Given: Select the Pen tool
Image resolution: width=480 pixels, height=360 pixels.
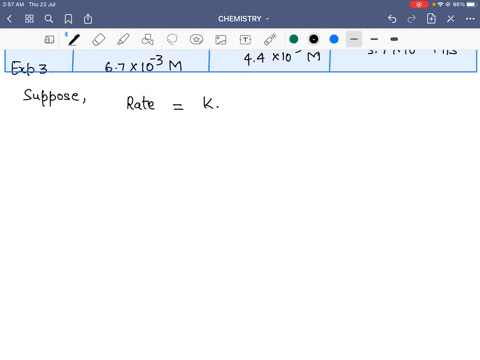Looking at the screenshot, I should (x=74, y=40).
